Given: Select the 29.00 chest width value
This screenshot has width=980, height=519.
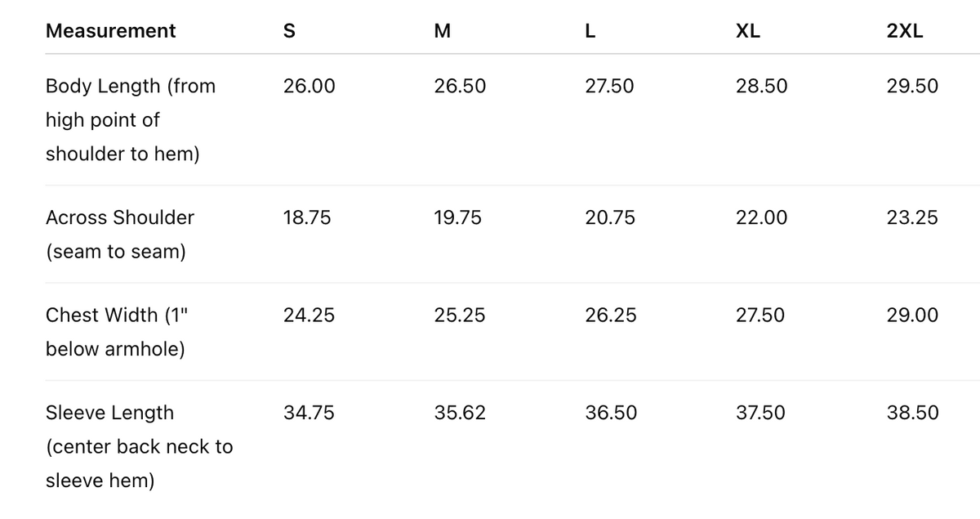Looking at the screenshot, I should [x=912, y=315].
